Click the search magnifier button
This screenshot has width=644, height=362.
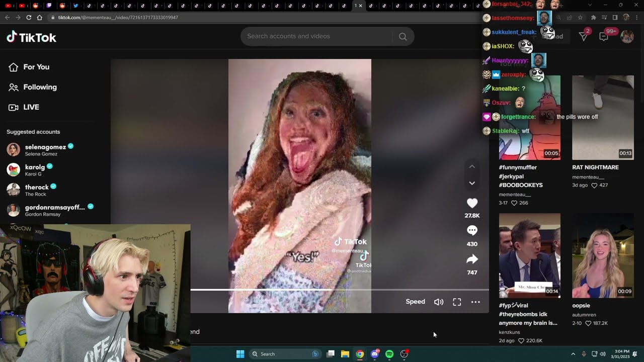click(403, 36)
